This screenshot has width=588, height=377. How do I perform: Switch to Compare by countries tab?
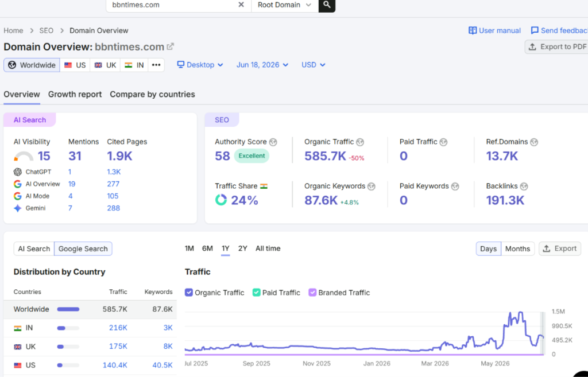tap(152, 95)
